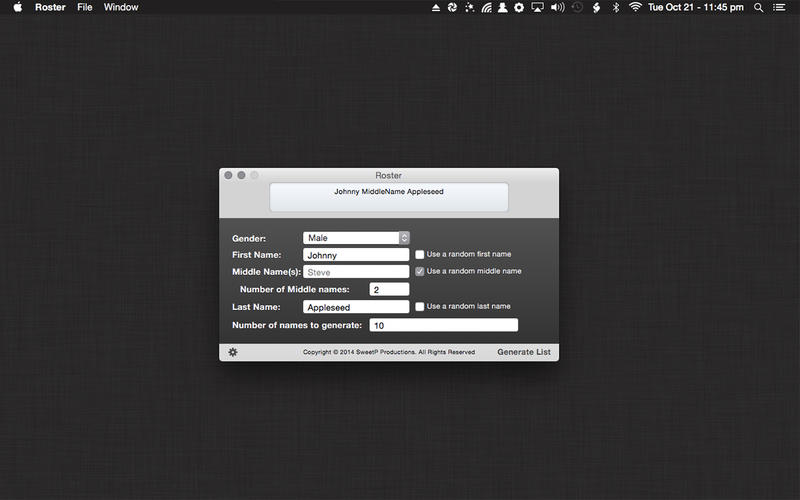The width and height of the screenshot is (800, 500).
Task: Click the Gender: label
Action: (x=249, y=238)
